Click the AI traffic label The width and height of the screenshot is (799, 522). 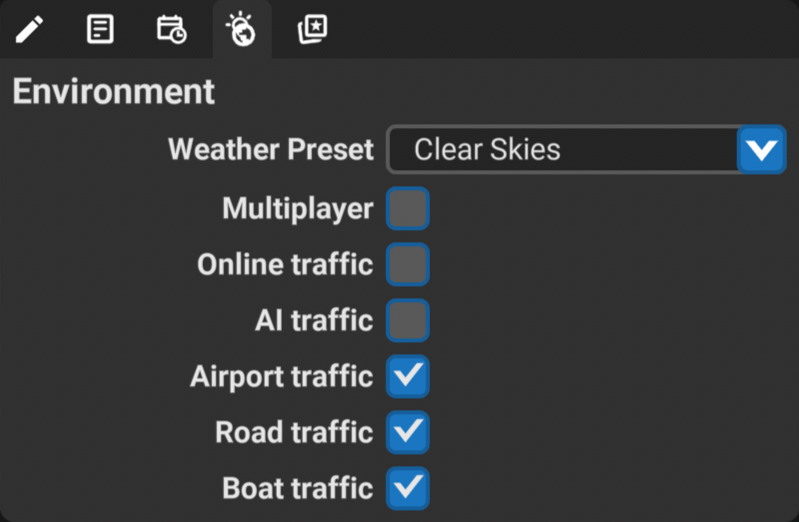(x=314, y=321)
